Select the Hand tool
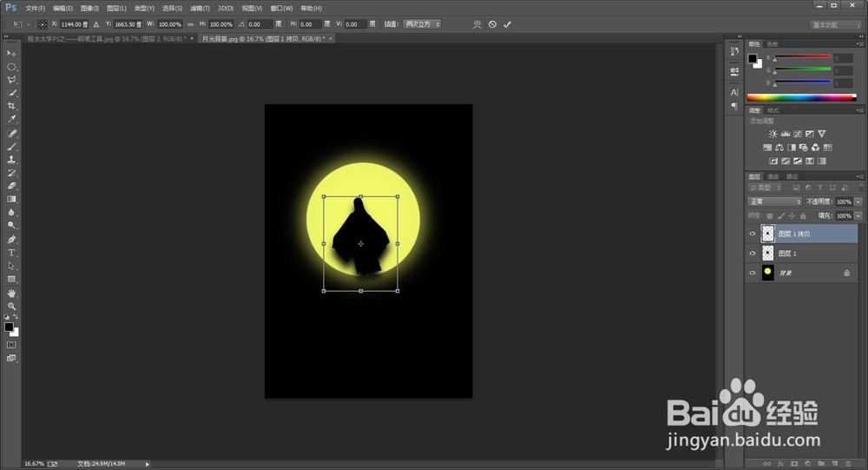 11,293
